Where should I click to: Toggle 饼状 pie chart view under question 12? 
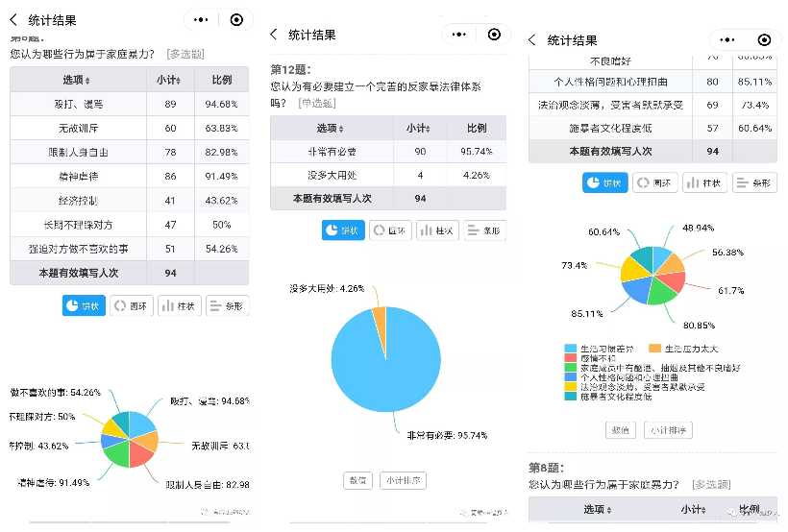click(343, 230)
